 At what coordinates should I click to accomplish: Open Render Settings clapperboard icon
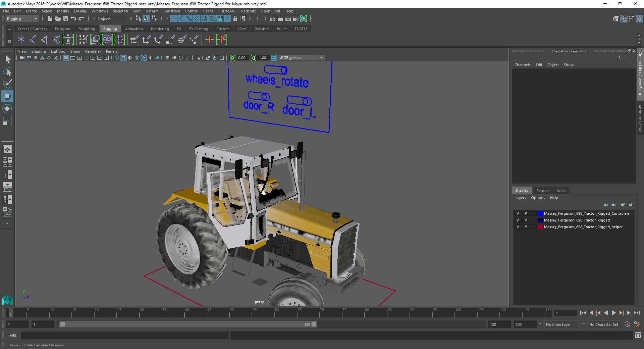pos(296,19)
